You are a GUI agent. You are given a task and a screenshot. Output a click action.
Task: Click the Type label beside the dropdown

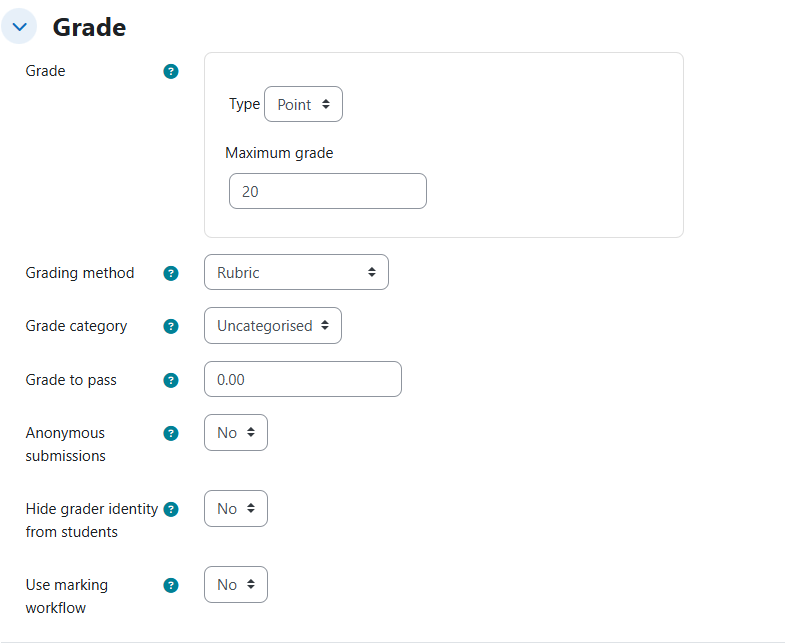coord(244,104)
